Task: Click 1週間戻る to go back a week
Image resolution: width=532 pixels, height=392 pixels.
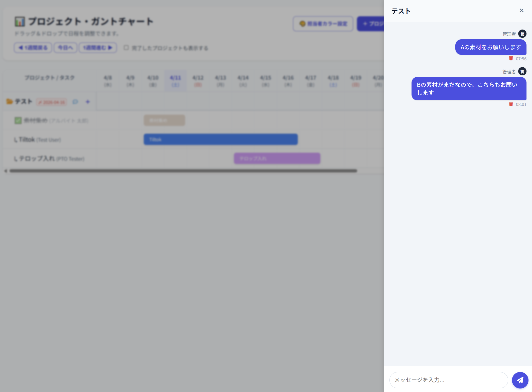Action: pyautogui.click(x=33, y=47)
